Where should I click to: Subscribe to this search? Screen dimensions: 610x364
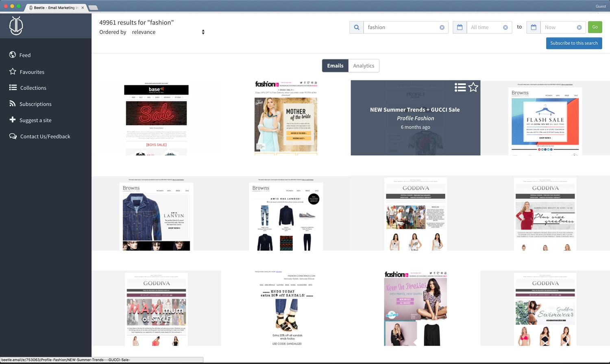574,43
